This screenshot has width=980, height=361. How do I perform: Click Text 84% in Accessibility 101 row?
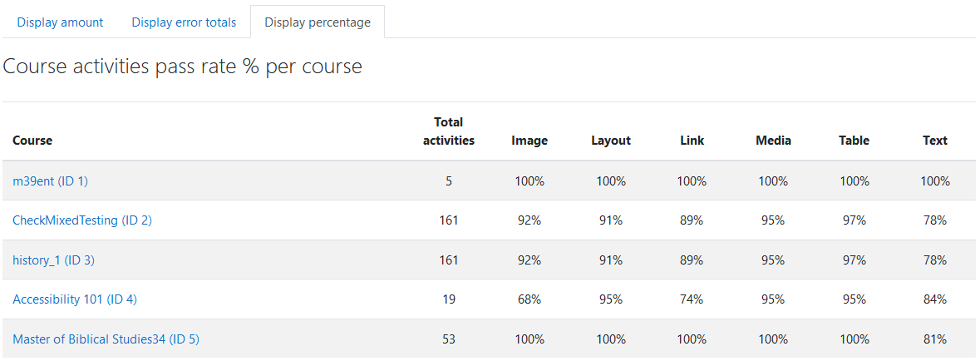pyautogui.click(x=935, y=299)
